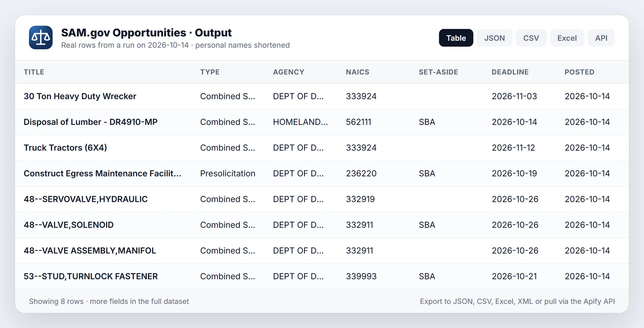Click the deadline 2026-10-21
This screenshot has width=644, height=328.
tap(514, 276)
